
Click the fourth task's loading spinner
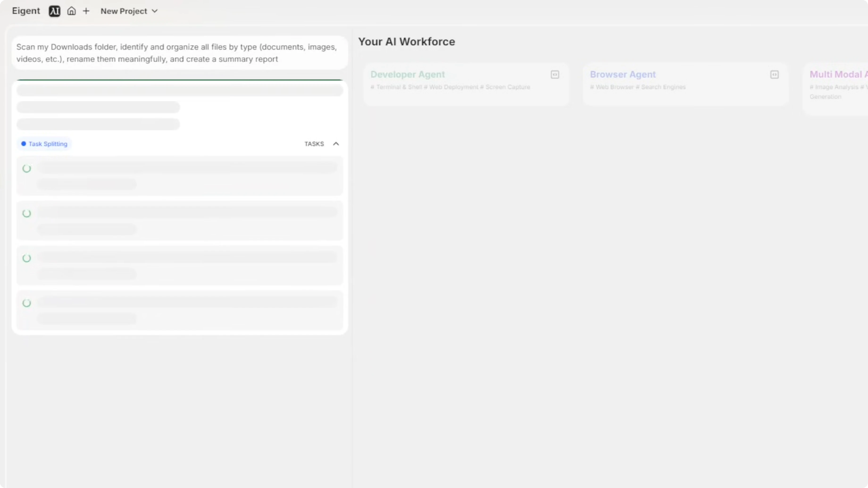27,303
